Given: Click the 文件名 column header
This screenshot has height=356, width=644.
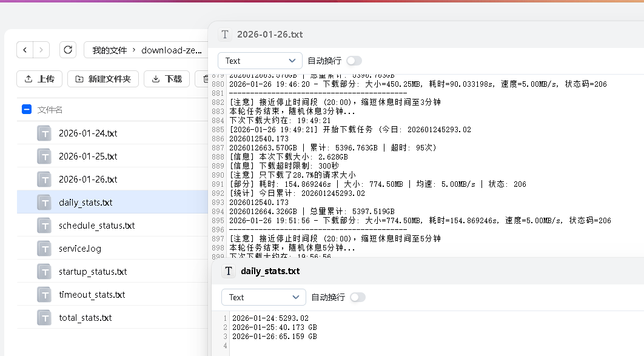Looking at the screenshot, I should click(50, 110).
